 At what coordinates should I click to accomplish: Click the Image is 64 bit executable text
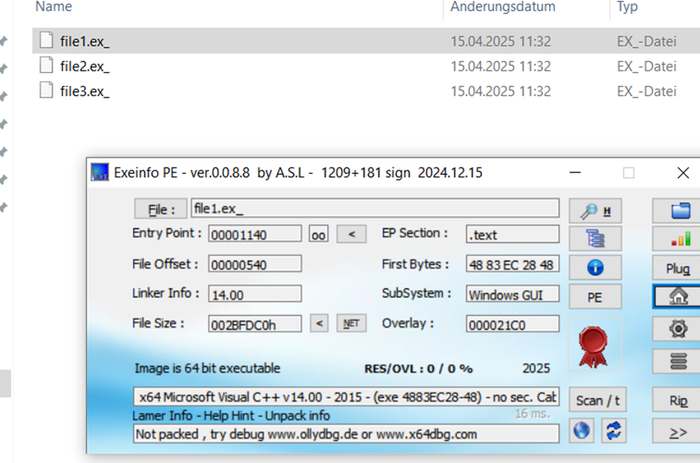point(208,368)
